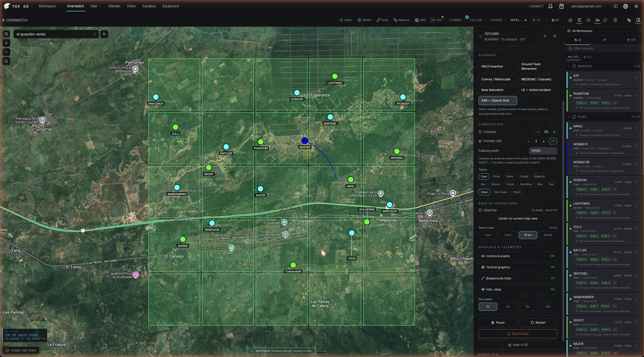This screenshot has height=357, width=644.
Task: Switch to the ALL contacts tab
Action: point(588,57)
